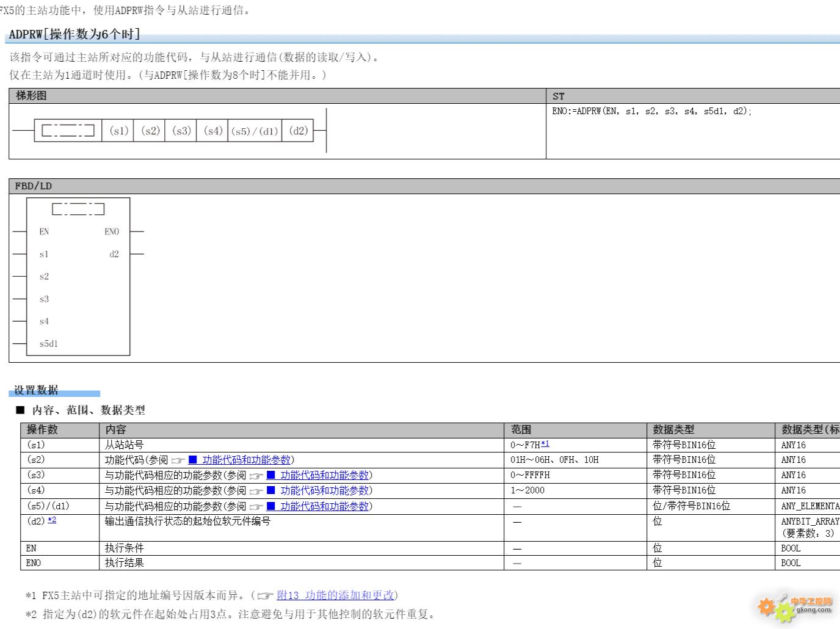The image size is (840, 629).
Task: Click the pointing hand icon in the (s2) row
Action: 178,460
